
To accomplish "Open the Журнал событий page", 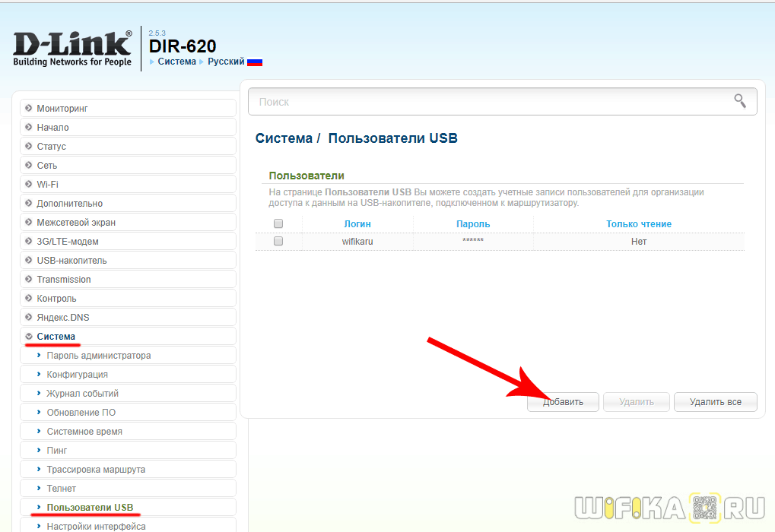I will pos(128,394).
